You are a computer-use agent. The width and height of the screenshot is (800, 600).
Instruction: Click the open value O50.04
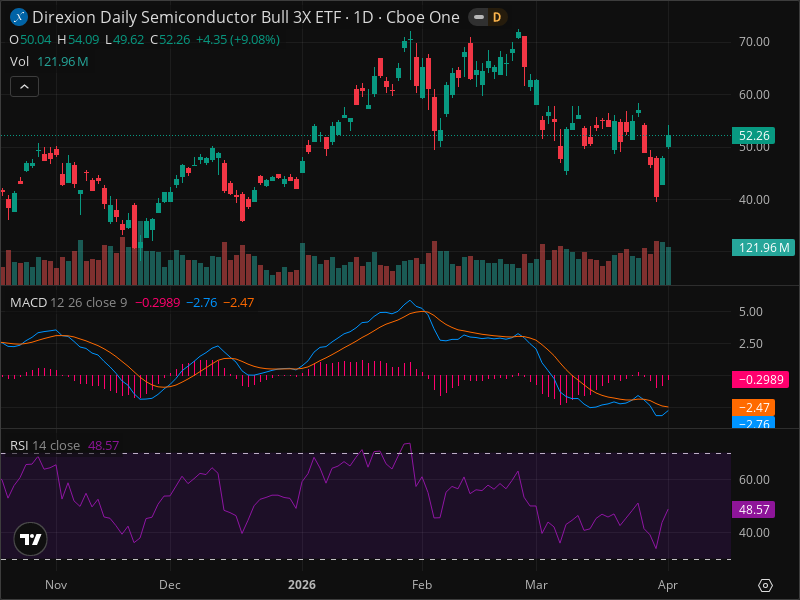click(x=31, y=40)
